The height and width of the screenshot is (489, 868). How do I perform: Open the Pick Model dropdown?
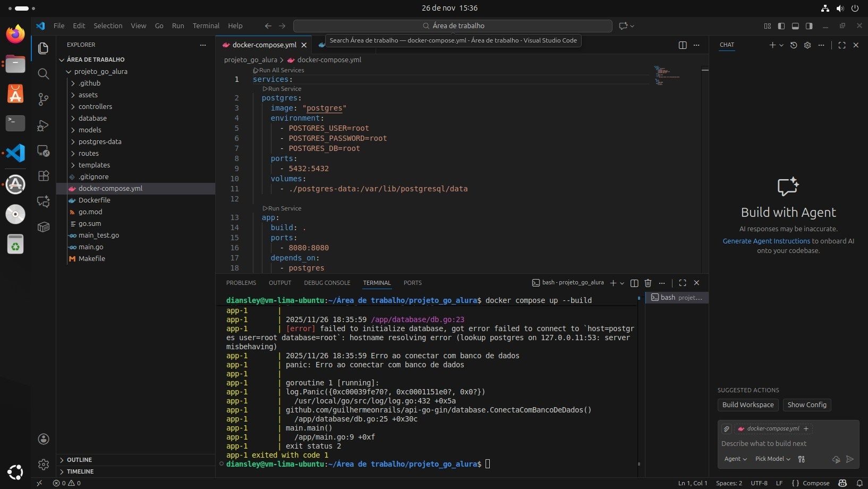point(772,459)
